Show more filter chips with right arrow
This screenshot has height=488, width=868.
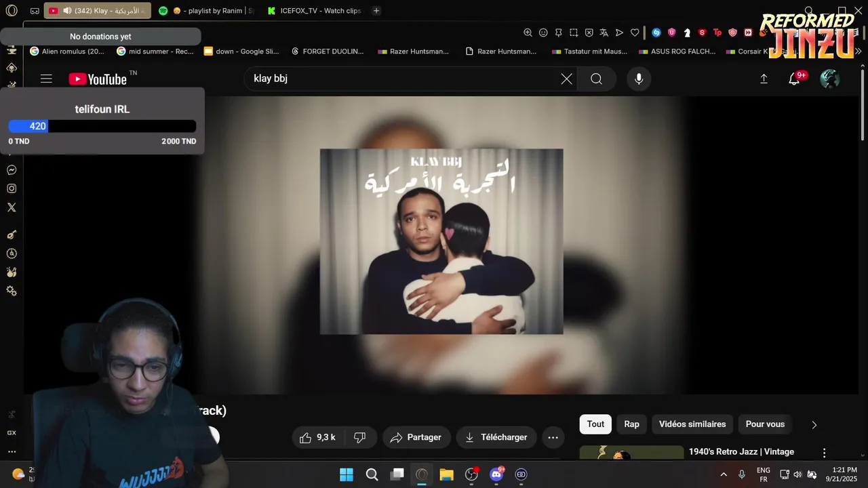(814, 424)
